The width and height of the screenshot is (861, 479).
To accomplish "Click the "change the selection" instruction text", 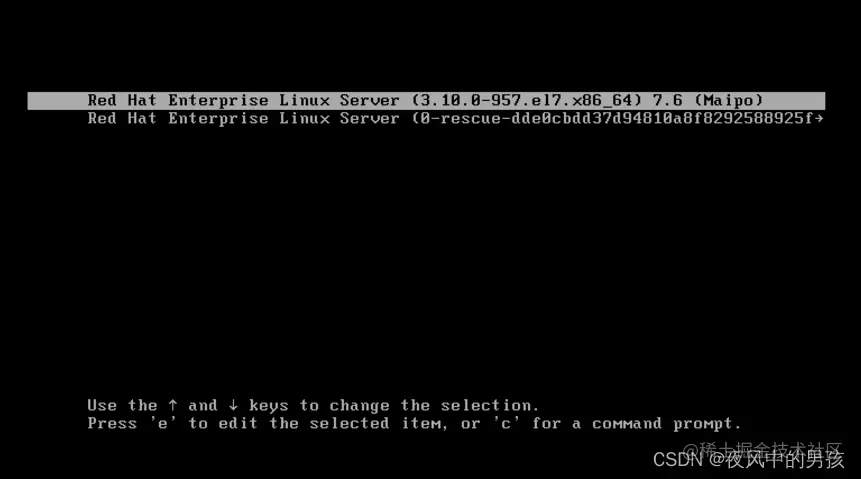I will 434,405.
